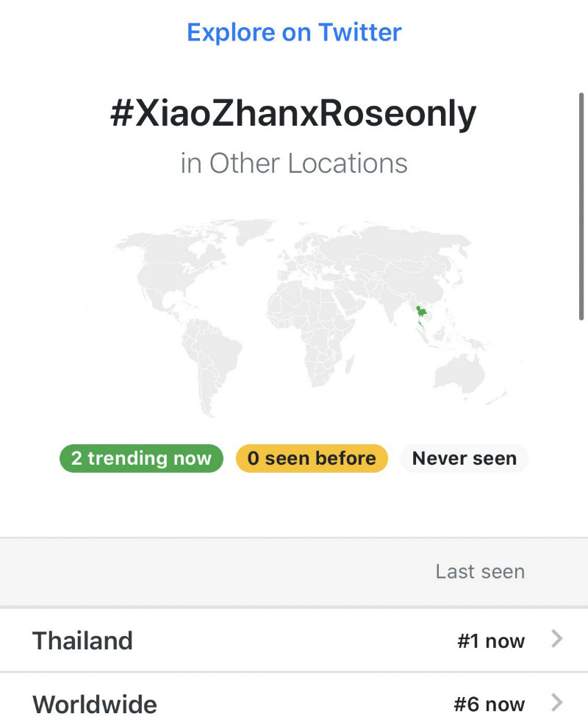Expand Thailand row chevron arrow
Screen dimensions: 588x725
click(557, 640)
